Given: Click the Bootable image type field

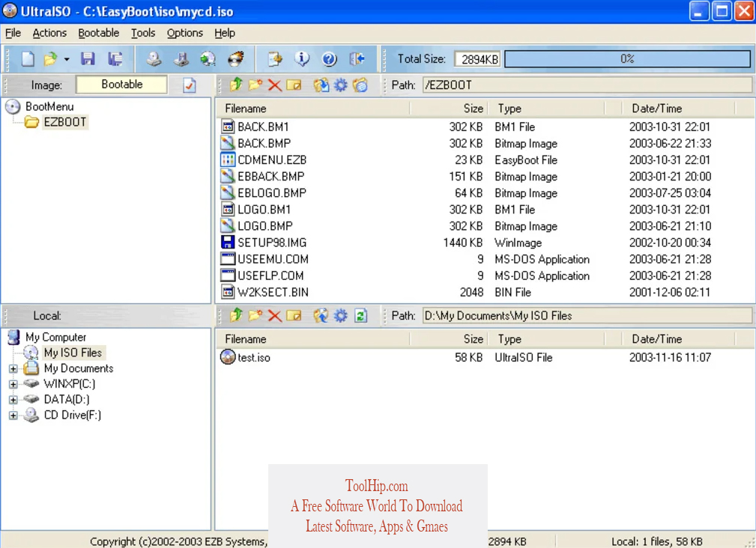Looking at the screenshot, I should tap(122, 85).
